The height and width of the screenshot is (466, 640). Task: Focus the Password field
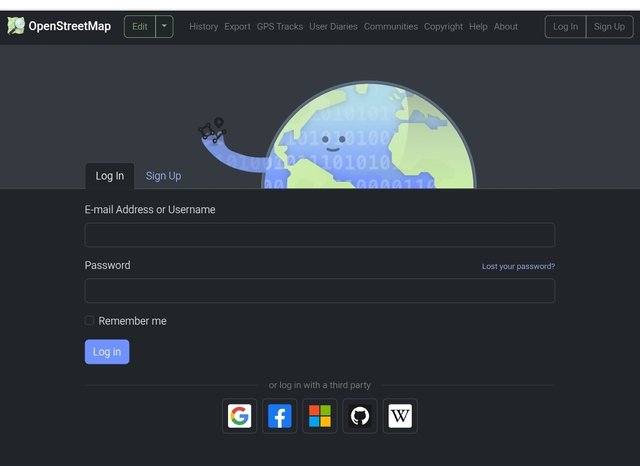pos(320,291)
